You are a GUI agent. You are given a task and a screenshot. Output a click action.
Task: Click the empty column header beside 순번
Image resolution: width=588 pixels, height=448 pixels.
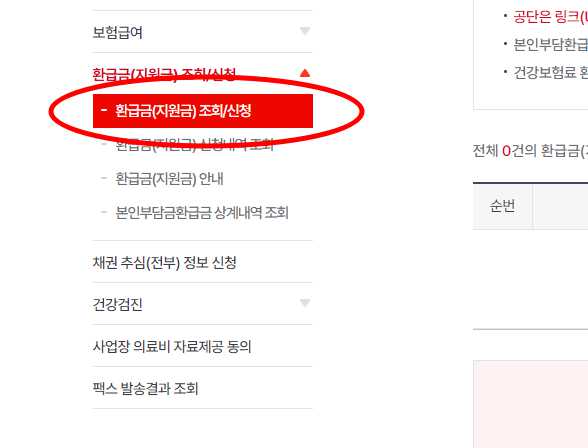click(561, 206)
